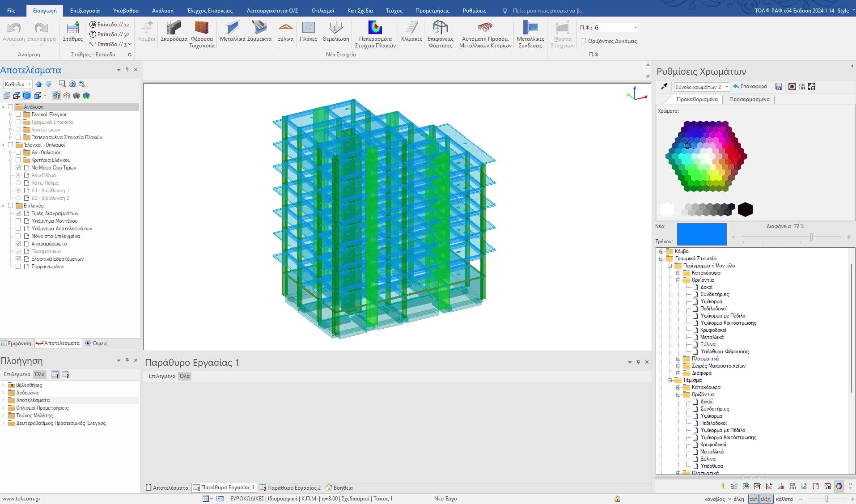Toggle the Τιμές Διαγραμμάτων checkbox
Image resolution: width=856 pixels, height=504 pixels.
18,213
